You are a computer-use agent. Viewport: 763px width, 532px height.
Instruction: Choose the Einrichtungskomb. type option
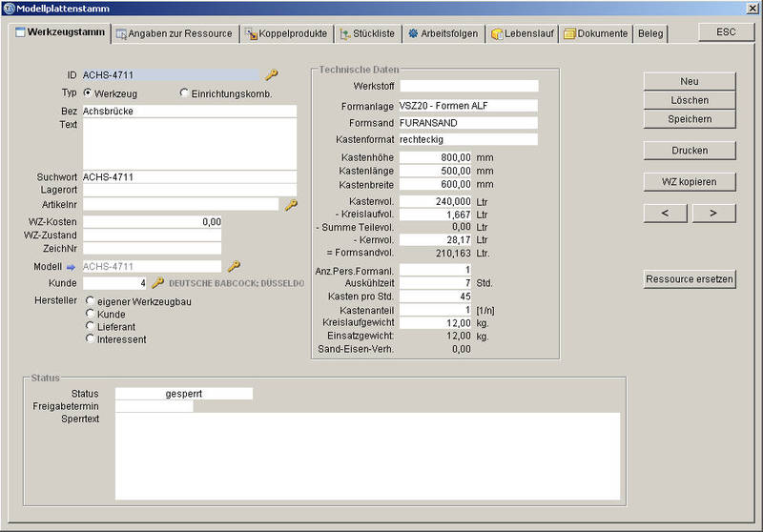coord(184,93)
